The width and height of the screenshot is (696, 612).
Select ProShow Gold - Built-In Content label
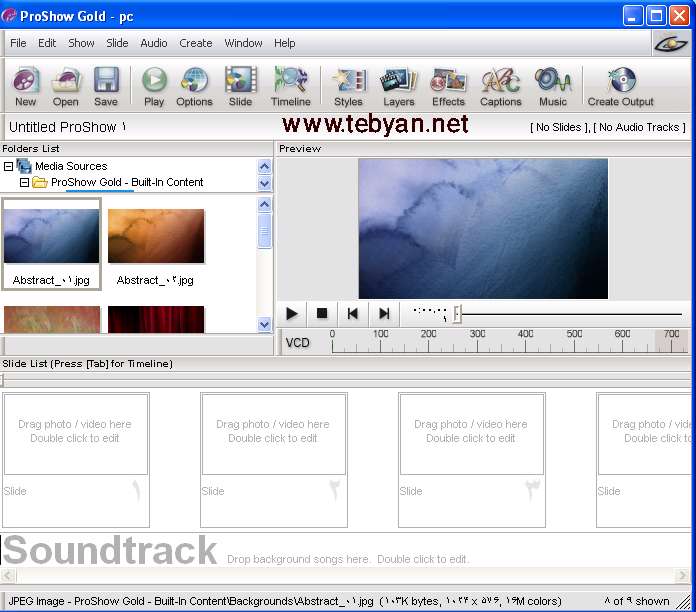coord(127,182)
